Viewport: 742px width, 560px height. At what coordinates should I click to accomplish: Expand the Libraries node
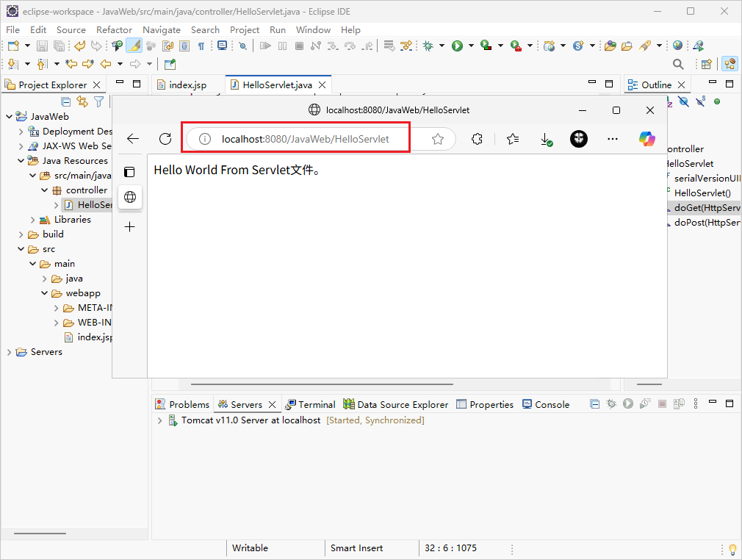[32, 220]
